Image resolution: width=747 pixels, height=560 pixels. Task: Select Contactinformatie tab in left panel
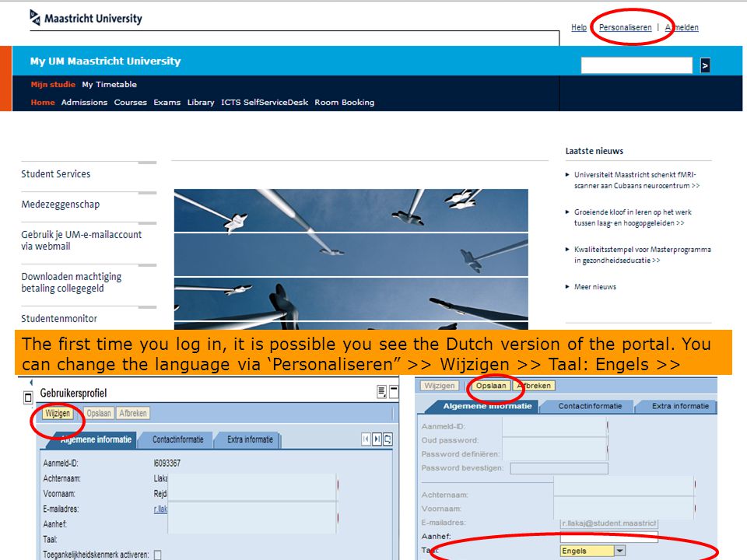[x=177, y=439]
